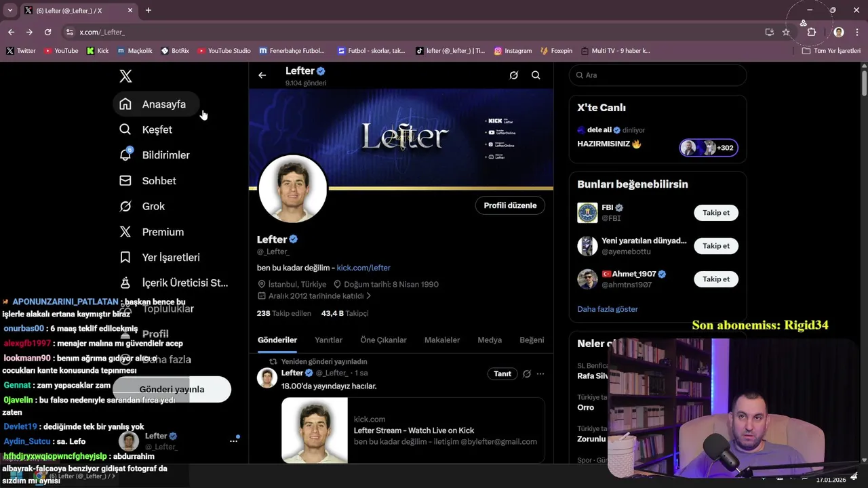
Task: Click 238 Takip edilen following count
Action: [284, 313]
